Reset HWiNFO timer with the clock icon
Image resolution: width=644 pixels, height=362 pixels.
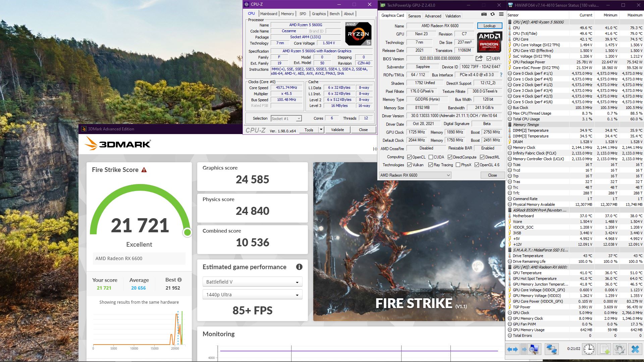pyautogui.click(x=589, y=350)
